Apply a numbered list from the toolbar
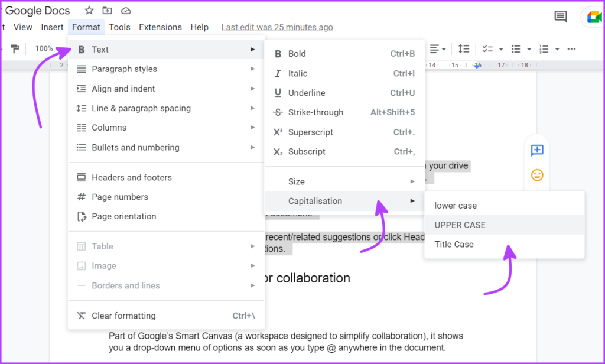Viewport: 605px width, 364px height. (x=544, y=49)
